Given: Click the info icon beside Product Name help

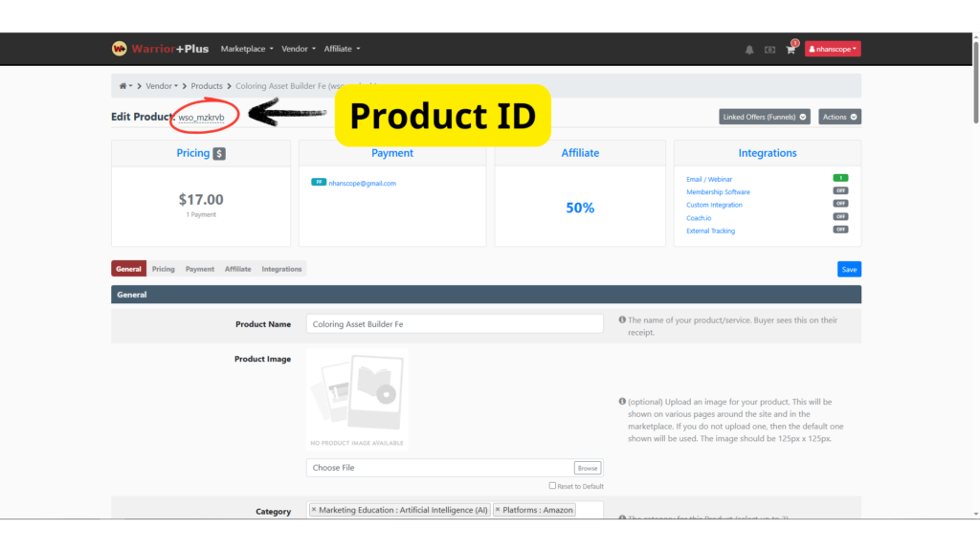Looking at the screenshot, I should [x=622, y=320].
